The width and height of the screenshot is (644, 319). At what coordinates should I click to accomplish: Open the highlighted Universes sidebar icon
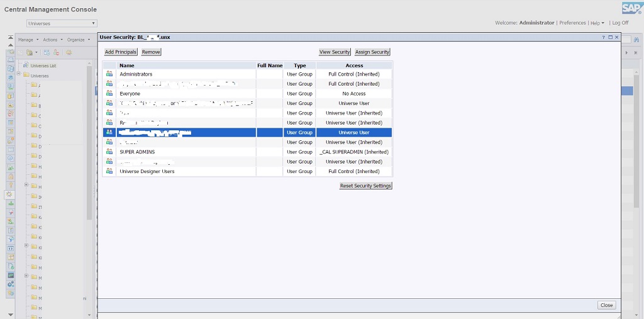(x=10, y=194)
